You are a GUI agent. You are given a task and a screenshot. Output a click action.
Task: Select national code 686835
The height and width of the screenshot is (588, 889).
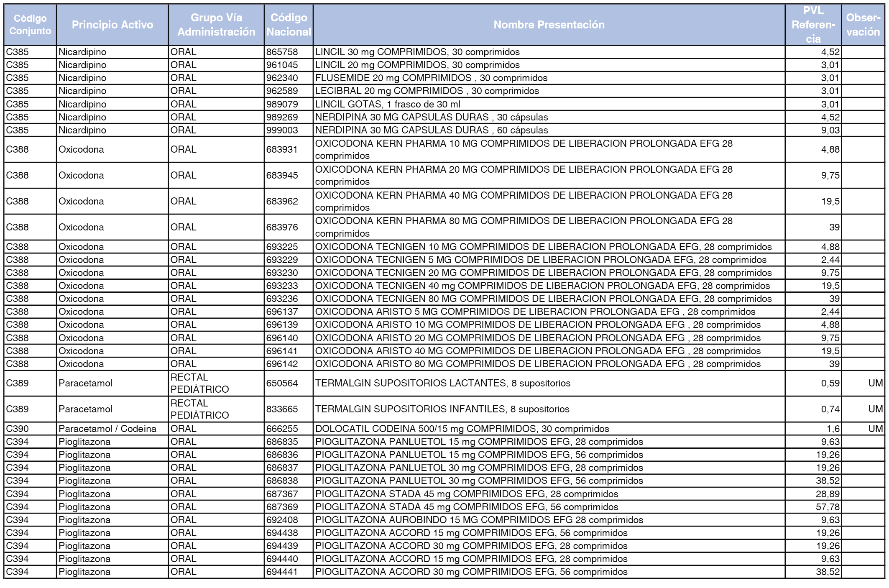(x=289, y=442)
